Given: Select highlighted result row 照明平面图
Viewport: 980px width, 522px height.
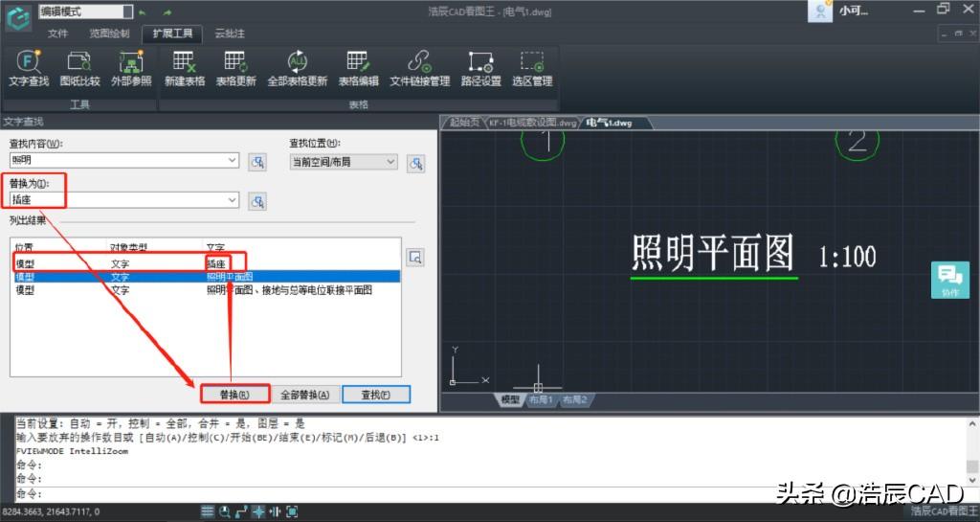Looking at the screenshot, I should coord(207,276).
